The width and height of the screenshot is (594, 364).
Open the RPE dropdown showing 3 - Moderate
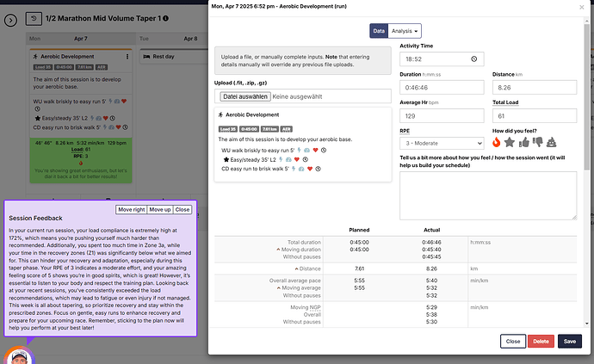pyautogui.click(x=442, y=143)
